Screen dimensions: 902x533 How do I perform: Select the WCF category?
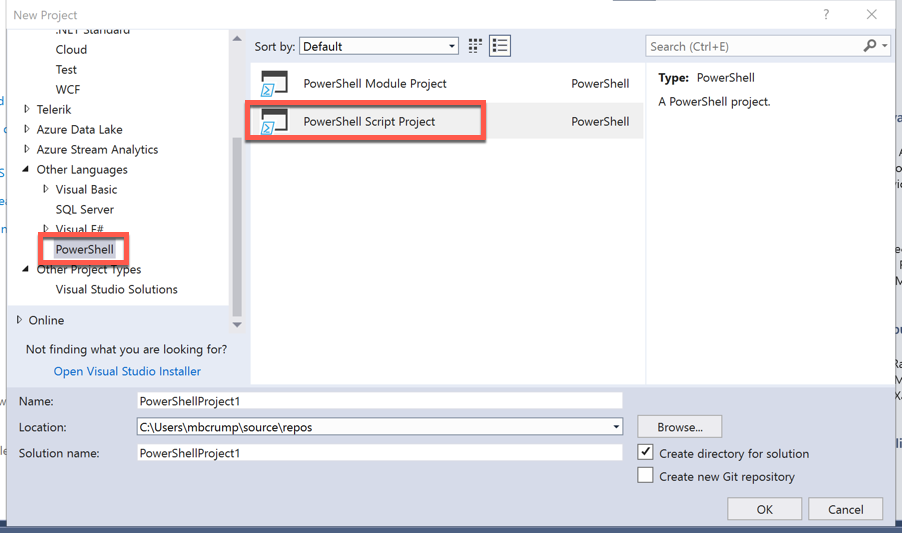68,90
